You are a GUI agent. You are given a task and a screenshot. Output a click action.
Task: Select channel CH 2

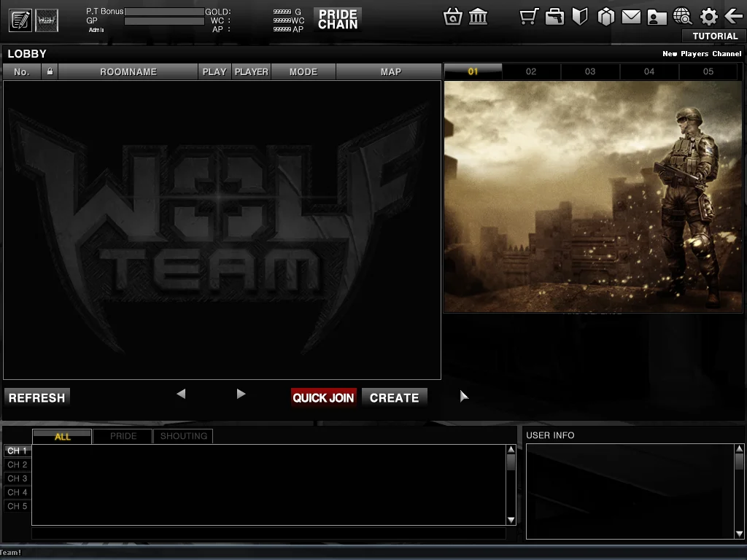pos(18,464)
